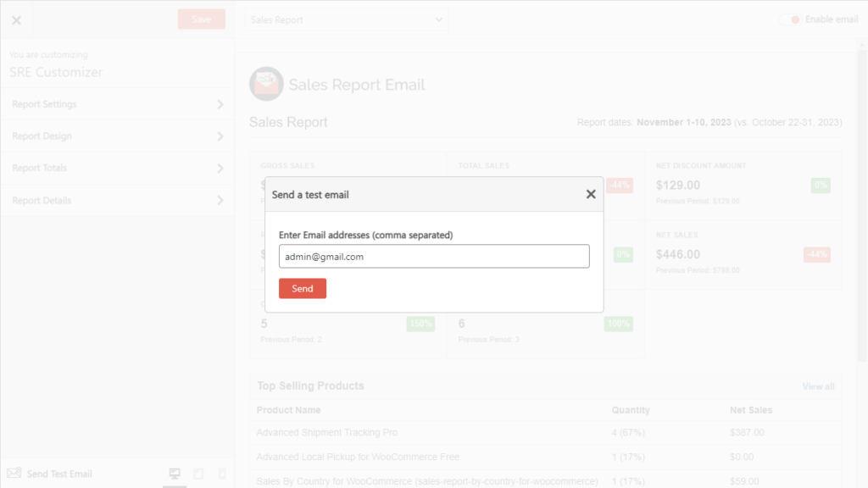This screenshot has width=868, height=488.
Task: Toggle the Enable email switch
Action: click(790, 19)
